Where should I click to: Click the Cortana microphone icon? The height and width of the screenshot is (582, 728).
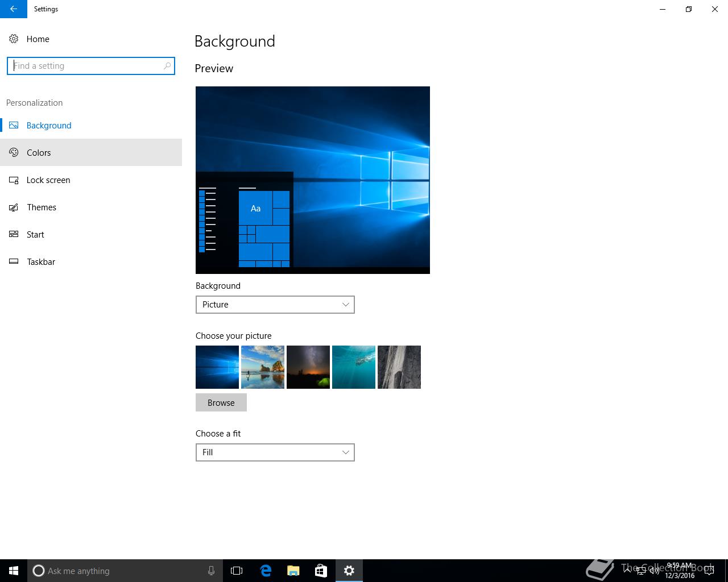(x=211, y=571)
